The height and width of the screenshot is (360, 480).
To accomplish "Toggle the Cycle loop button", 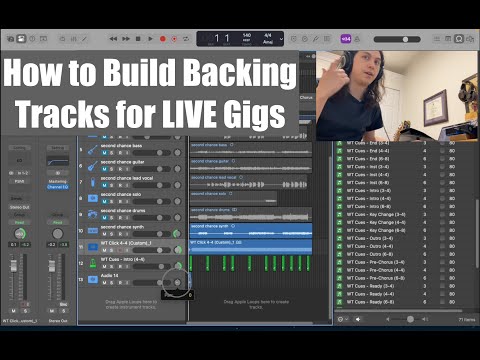I will 186,39.
